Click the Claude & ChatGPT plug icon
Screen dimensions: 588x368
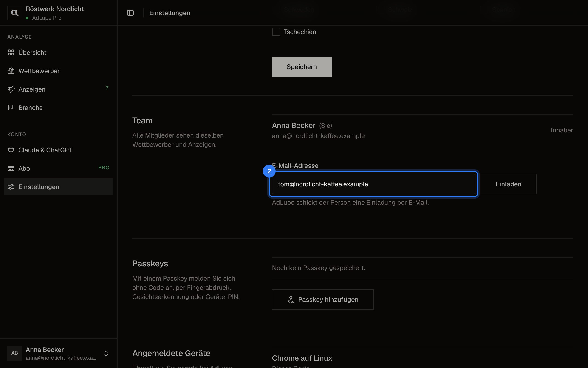tap(11, 150)
